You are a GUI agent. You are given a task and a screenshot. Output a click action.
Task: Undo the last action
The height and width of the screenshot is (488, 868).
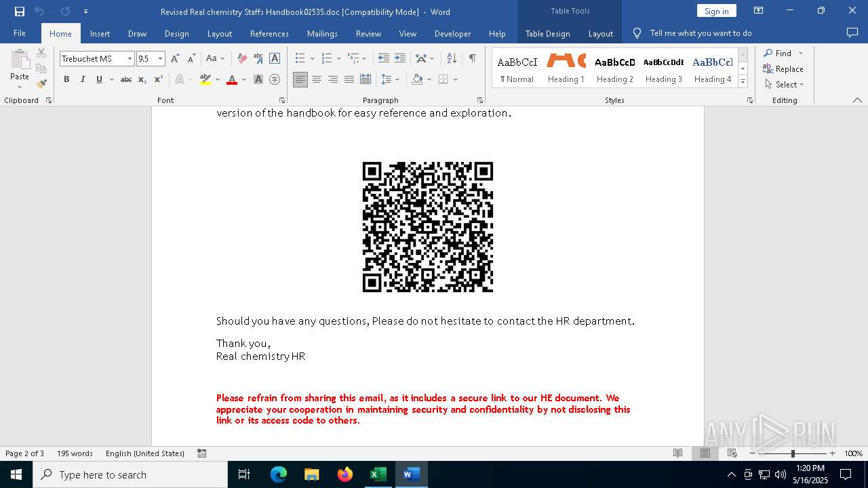pos(39,12)
